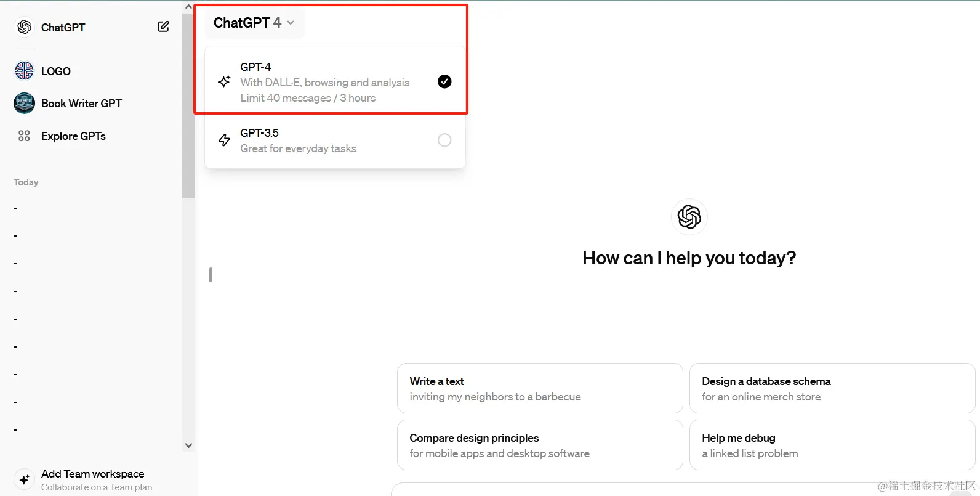Open the Book Writer GPT avatar
The height and width of the screenshot is (496, 980).
pos(24,103)
